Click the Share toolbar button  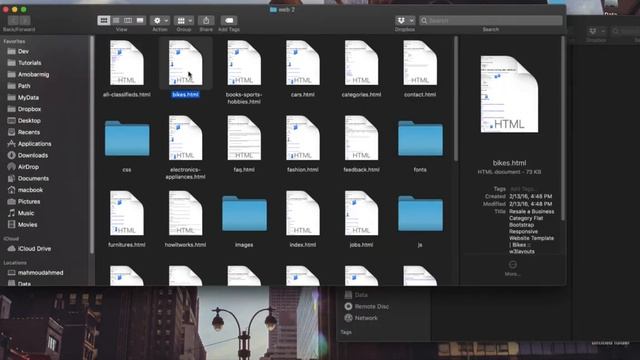(206, 20)
